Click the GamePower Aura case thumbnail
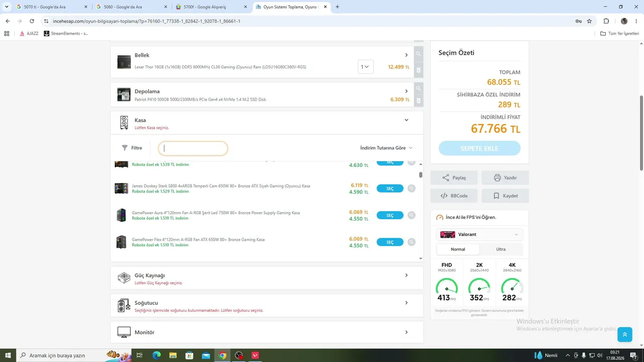The image size is (644, 362). 121,215
